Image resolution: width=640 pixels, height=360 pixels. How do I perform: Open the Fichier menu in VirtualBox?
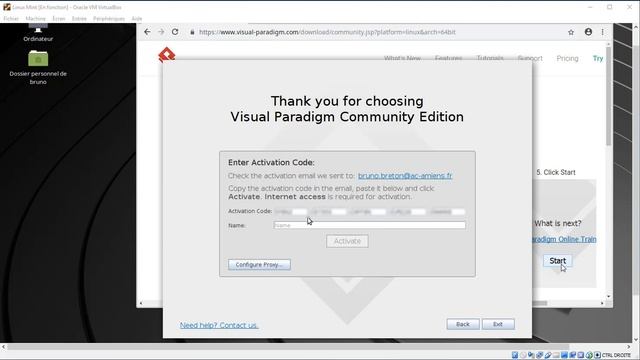[x=11, y=18]
